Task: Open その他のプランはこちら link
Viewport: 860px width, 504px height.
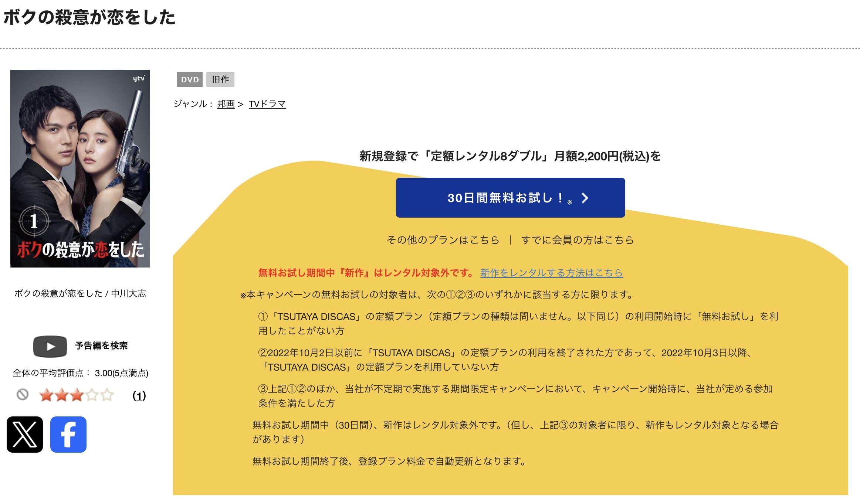Action: pyautogui.click(x=443, y=240)
